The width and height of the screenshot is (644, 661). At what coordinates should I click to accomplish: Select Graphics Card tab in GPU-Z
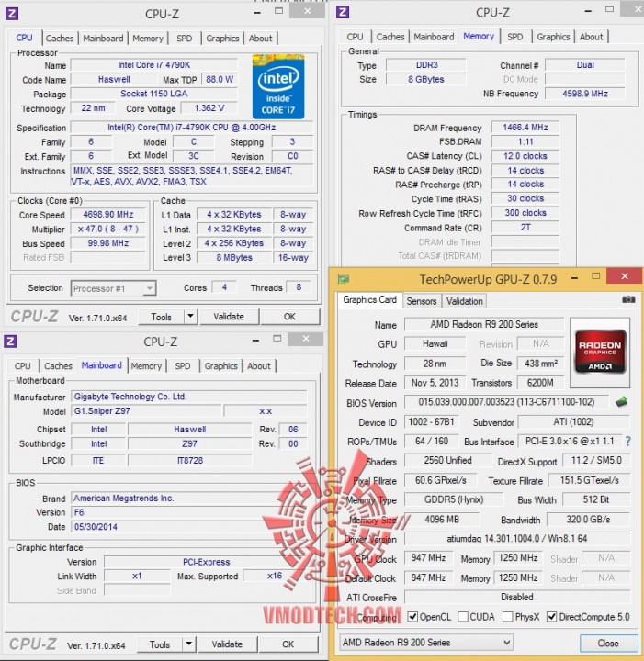tap(370, 299)
